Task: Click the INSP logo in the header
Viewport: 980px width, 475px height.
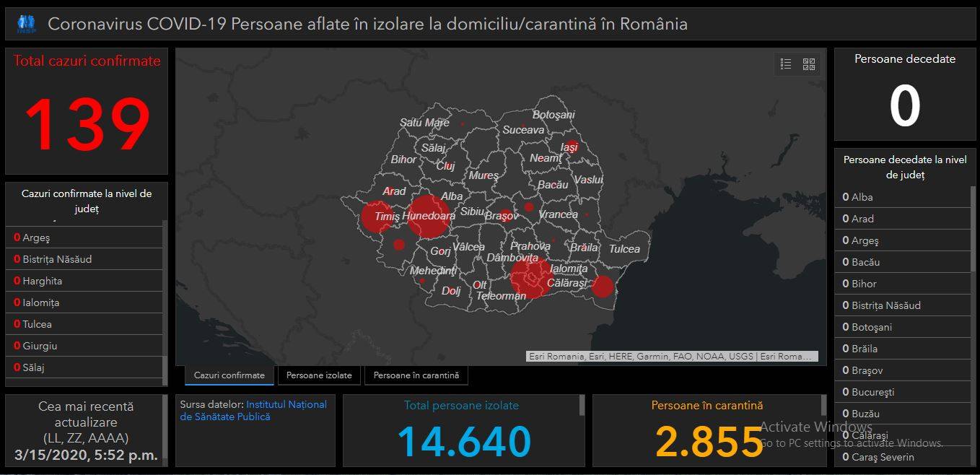Action: pyautogui.click(x=25, y=22)
